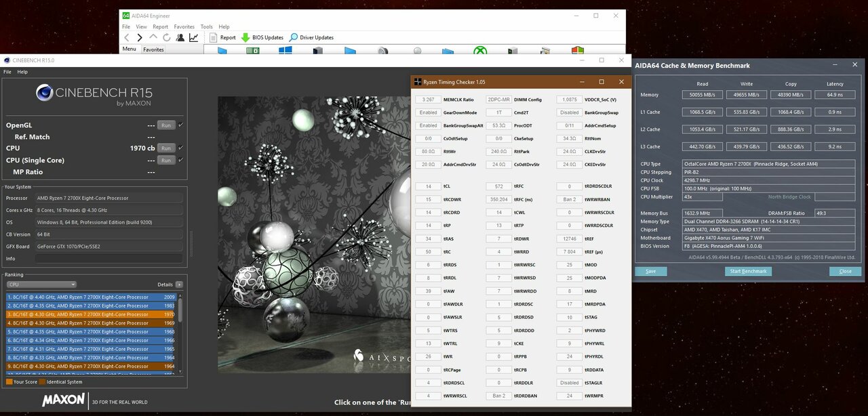Open the Windows logo category in AIDA64

click(285, 51)
